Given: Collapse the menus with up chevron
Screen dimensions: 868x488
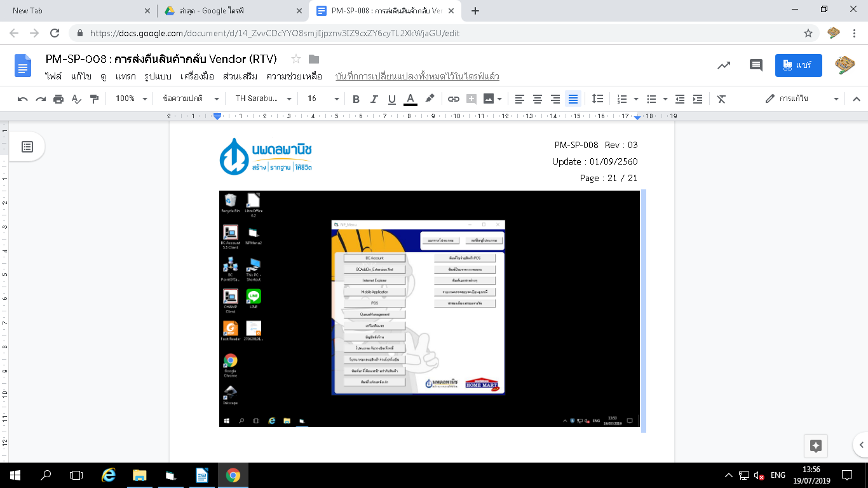Looking at the screenshot, I should tap(856, 99).
